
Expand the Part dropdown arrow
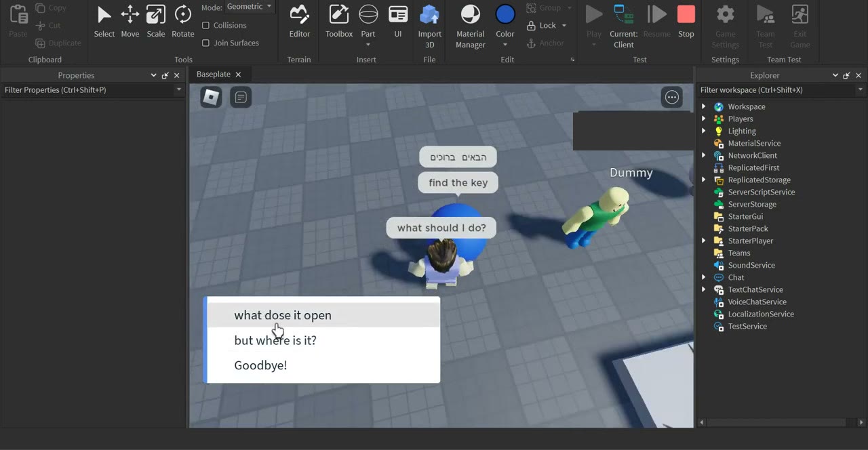click(x=368, y=45)
